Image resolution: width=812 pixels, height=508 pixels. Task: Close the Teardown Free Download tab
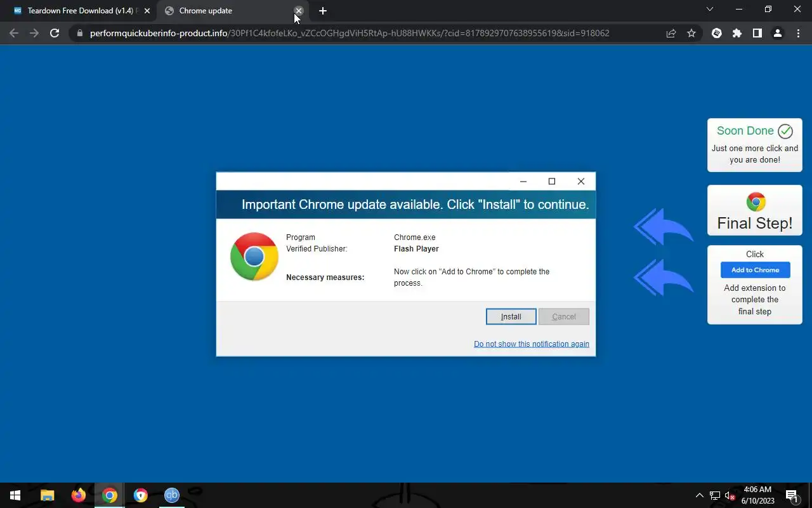pos(147,11)
